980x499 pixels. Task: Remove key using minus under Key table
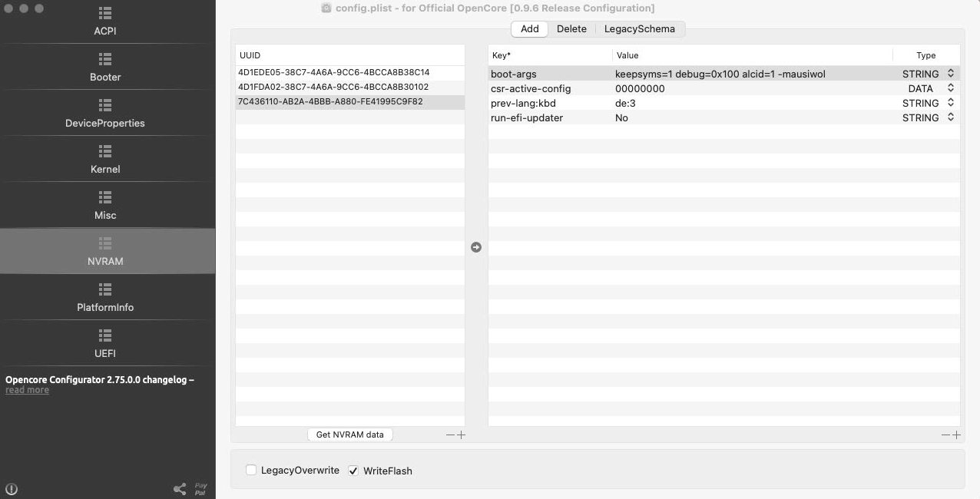[x=945, y=435]
